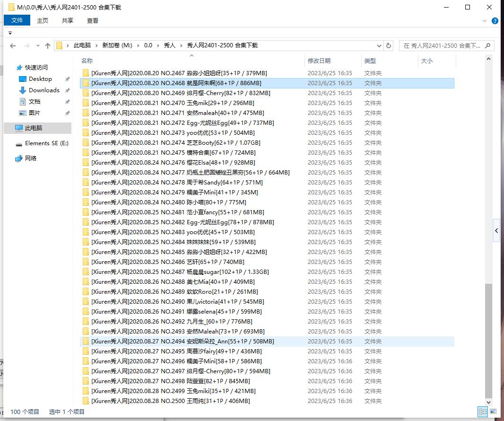Select folder icon of NO.2468

86,83
